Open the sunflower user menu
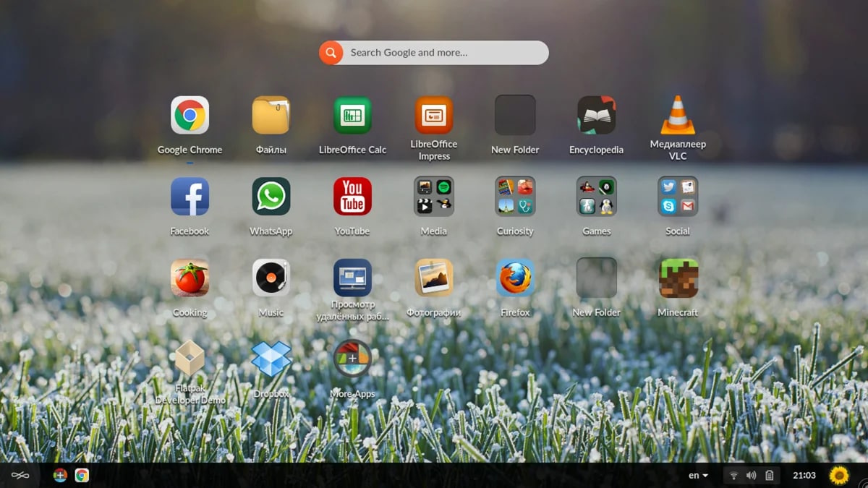This screenshot has height=488, width=868. [839, 475]
